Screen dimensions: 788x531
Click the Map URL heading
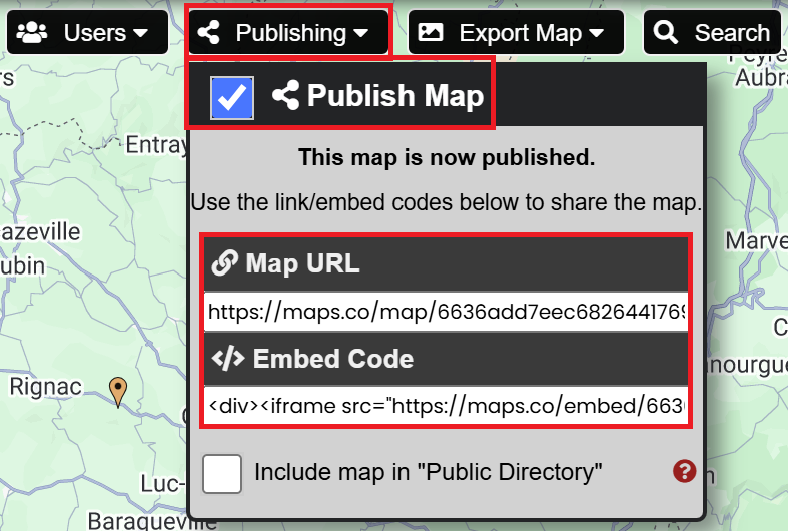pos(302,263)
